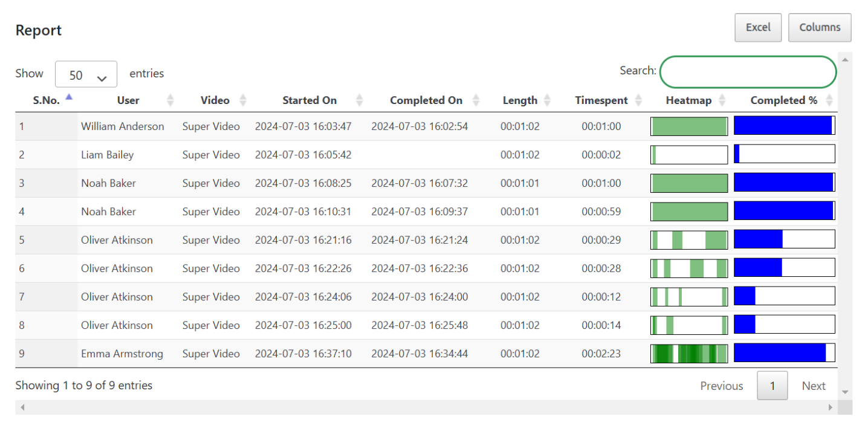
Task: Go to the Previous page
Action: click(x=722, y=386)
